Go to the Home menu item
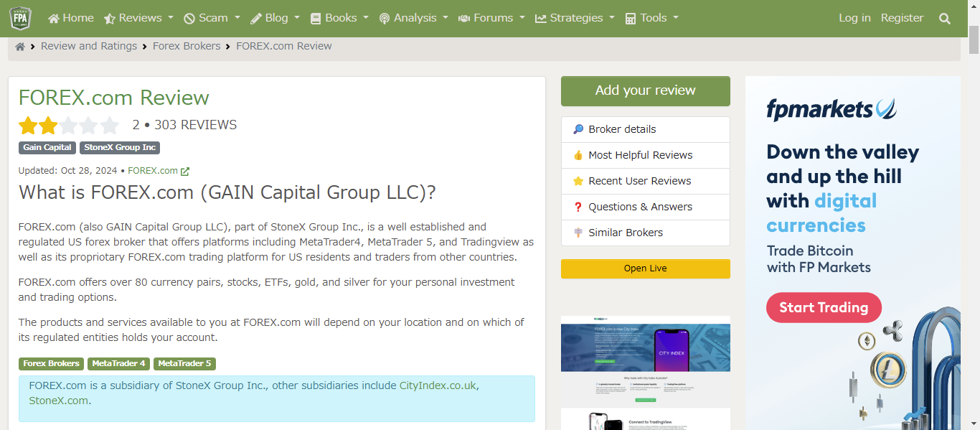 point(71,18)
